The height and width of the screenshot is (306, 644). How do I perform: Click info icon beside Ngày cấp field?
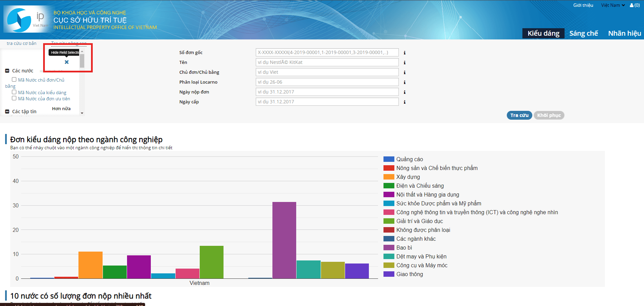(x=404, y=102)
